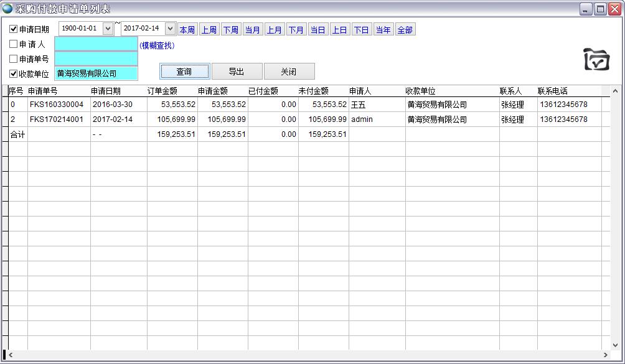
Task: Open the start date 1900-01-01 dropdown
Action: (x=107, y=29)
